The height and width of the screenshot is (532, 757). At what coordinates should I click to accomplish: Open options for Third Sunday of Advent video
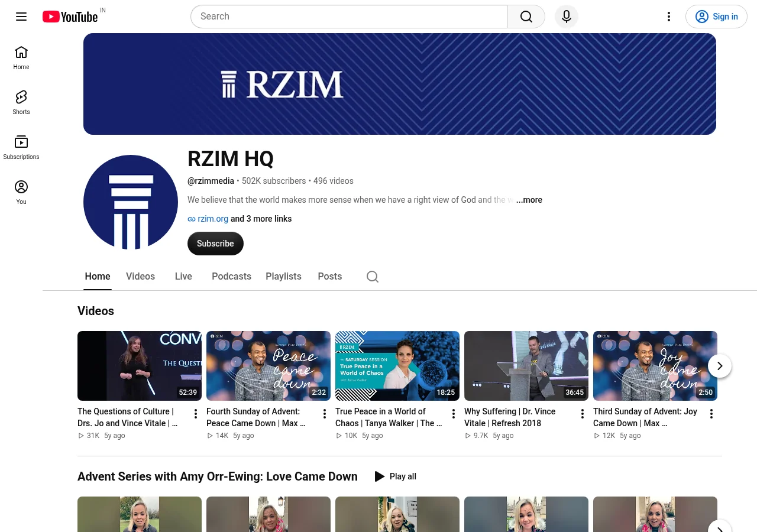coord(711,414)
